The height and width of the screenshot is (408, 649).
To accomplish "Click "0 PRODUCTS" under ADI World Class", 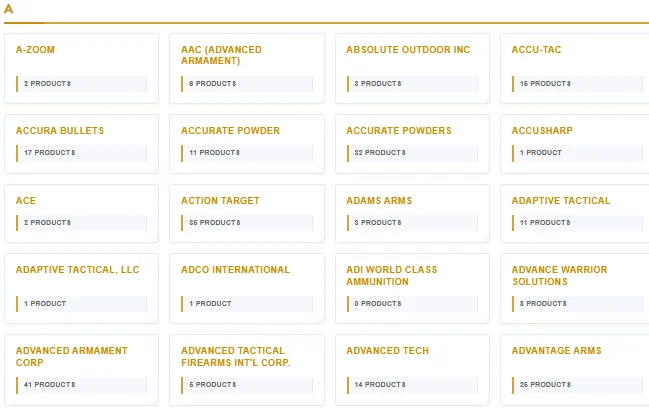I will [378, 304].
